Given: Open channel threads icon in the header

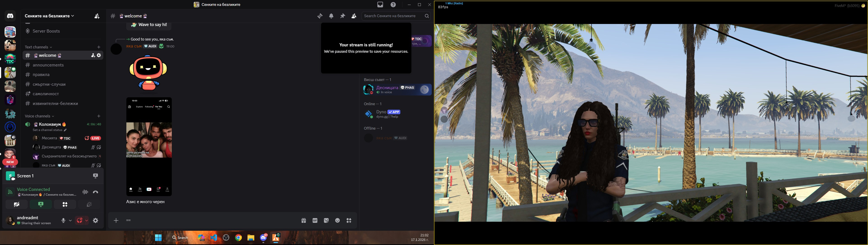Looking at the screenshot, I should (x=320, y=16).
